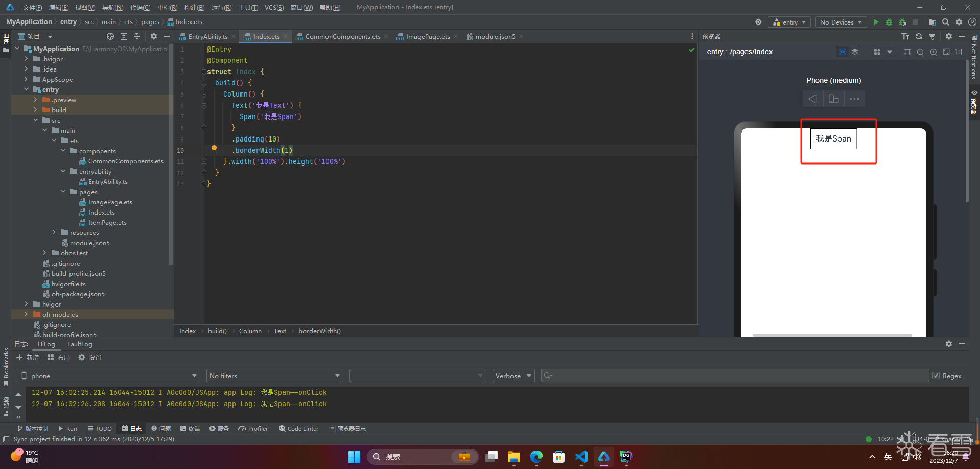Start debugging with the green bug icon
This screenshot has width=980, height=469.
click(889, 22)
